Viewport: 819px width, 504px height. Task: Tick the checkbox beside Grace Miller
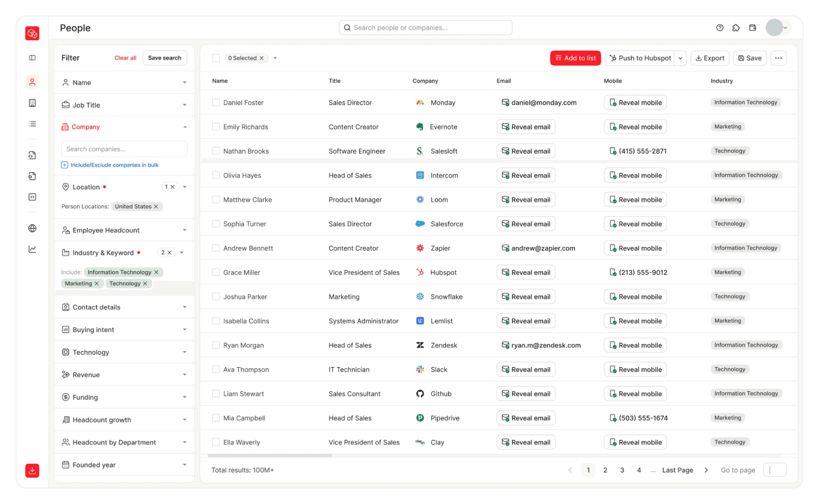tap(216, 272)
